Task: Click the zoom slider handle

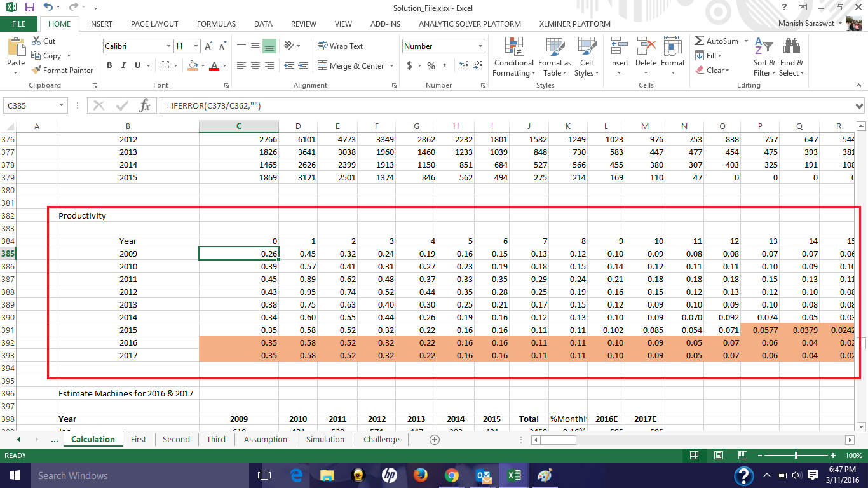Action: pos(796,456)
